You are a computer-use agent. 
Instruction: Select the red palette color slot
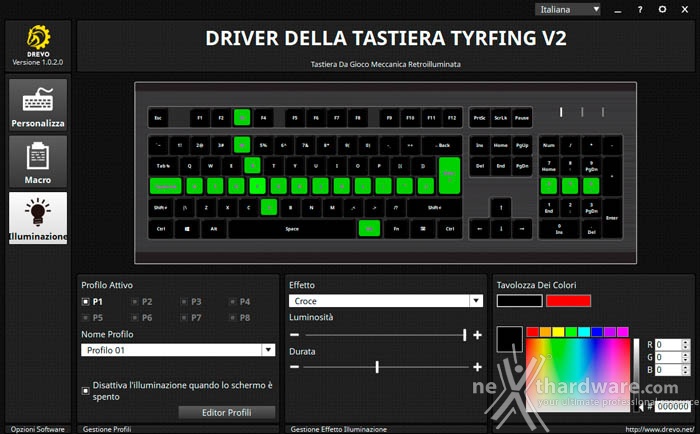[568, 300]
